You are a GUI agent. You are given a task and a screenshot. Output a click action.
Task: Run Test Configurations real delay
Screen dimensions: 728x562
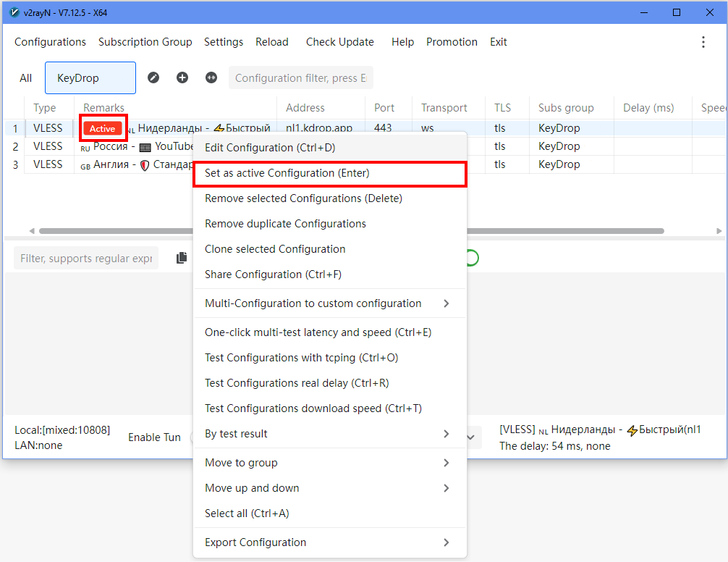pyautogui.click(x=297, y=383)
